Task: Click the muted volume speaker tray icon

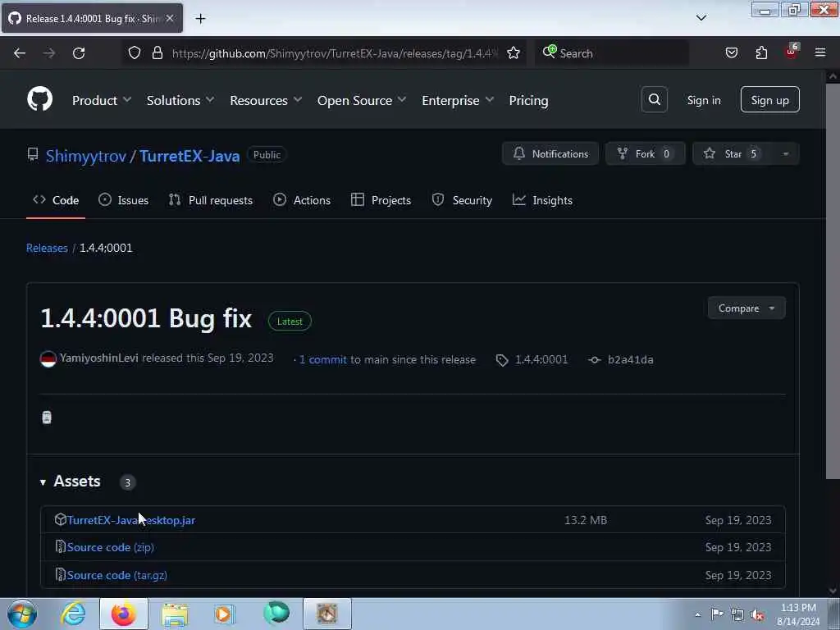Action: [x=757, y=614]
